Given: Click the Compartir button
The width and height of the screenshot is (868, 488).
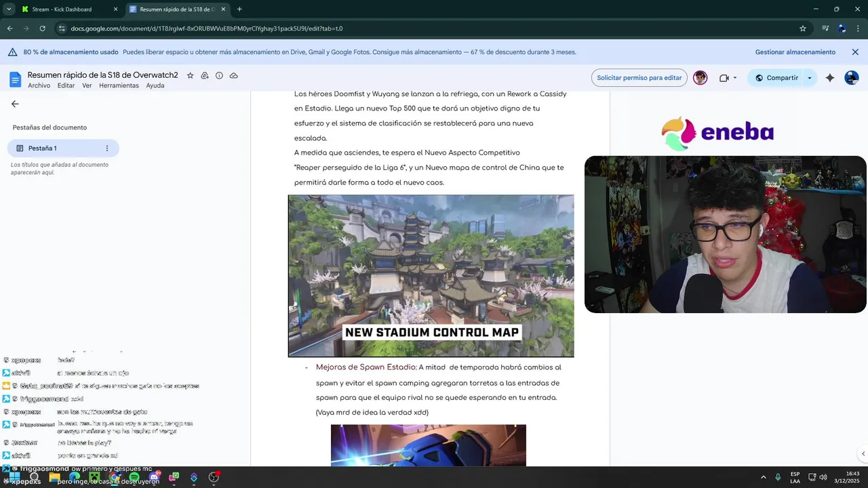Looking at the screenshot, I should point(776,78).
